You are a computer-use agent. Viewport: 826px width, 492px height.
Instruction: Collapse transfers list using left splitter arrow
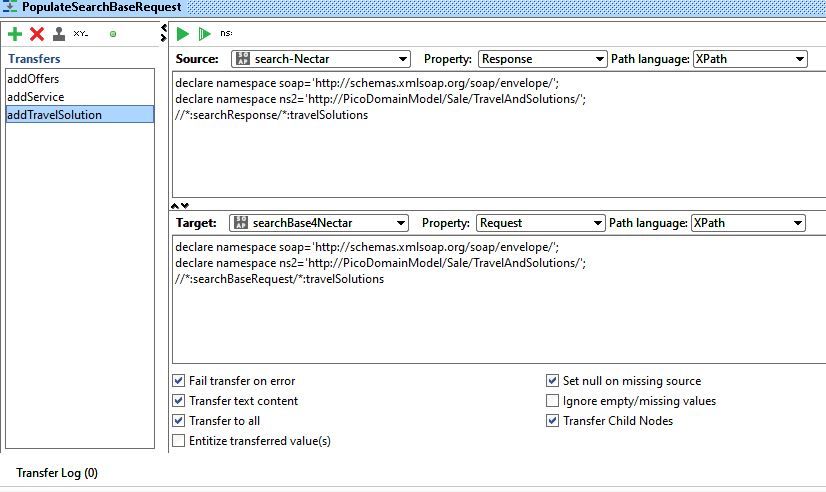click(x=164, y=28)
